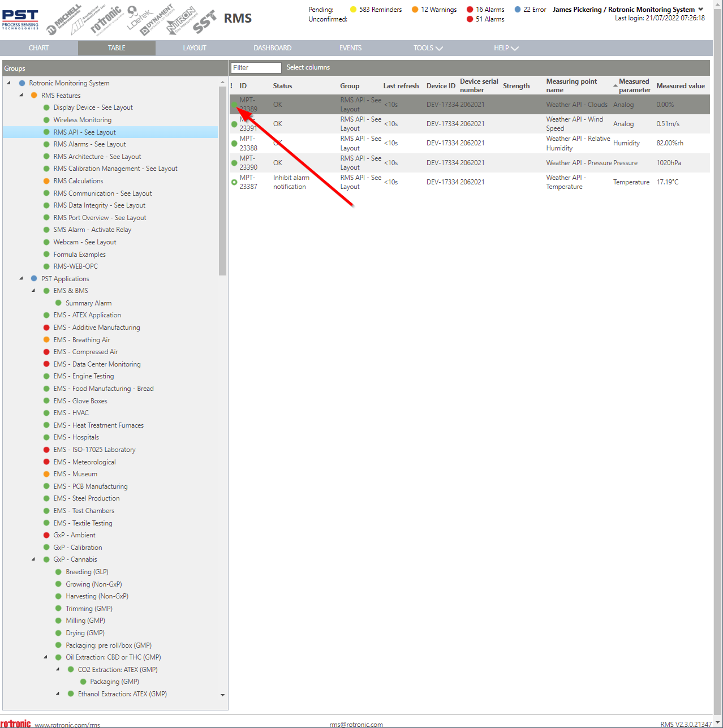Open the HELP dropdown menu

pyautogui.click(x=506, y=48)
